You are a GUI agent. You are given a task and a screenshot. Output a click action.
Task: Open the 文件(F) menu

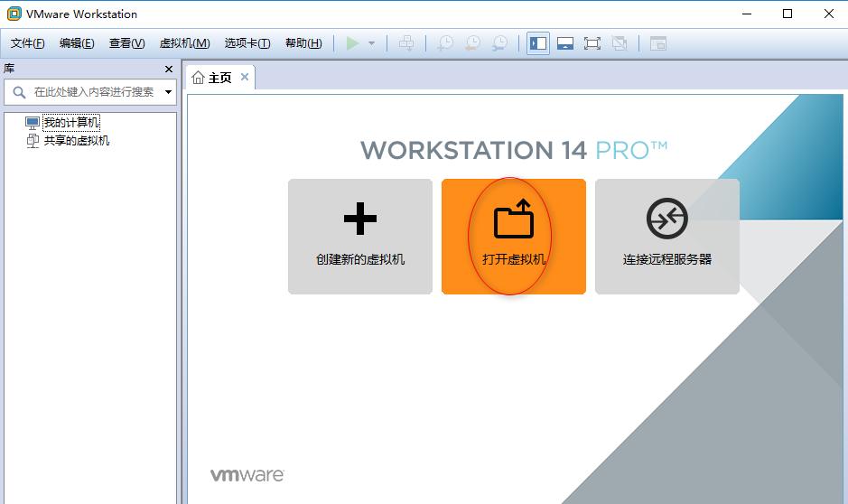(x=28, y=43)
